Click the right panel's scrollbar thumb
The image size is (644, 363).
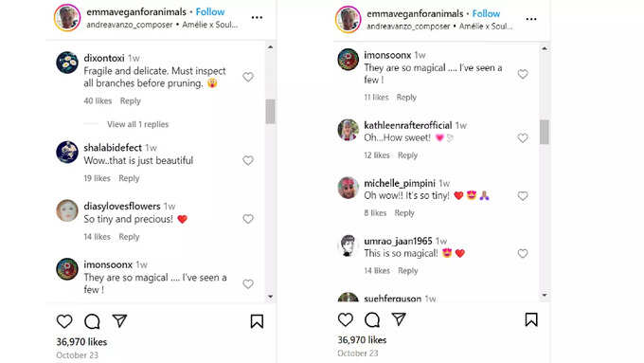coord(545,132)
